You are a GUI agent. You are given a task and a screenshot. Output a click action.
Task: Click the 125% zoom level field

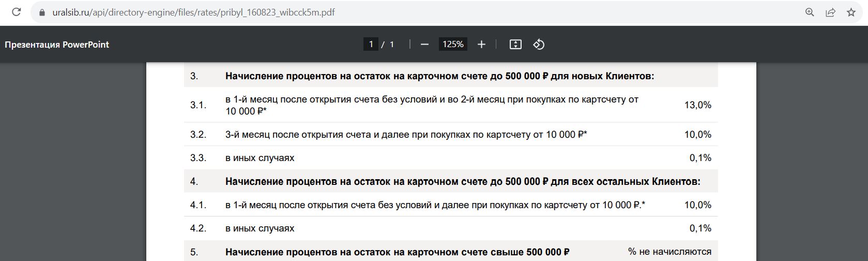(x=453, y=44)
